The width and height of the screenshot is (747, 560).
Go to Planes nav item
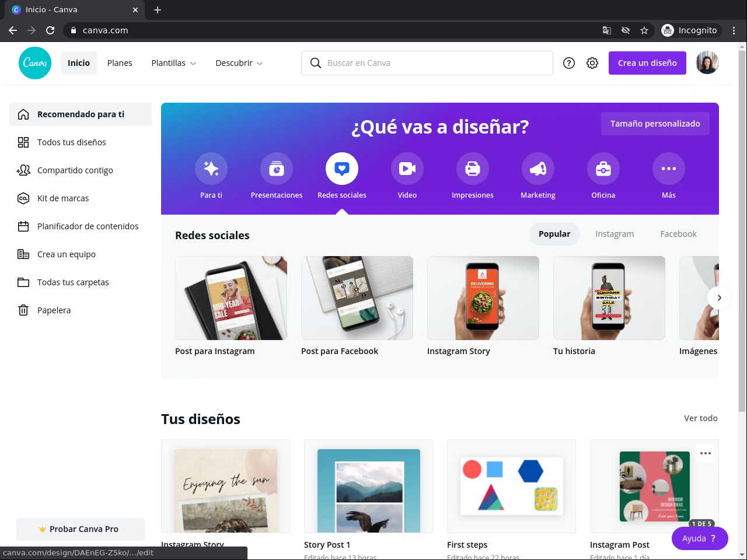(120, 63)
